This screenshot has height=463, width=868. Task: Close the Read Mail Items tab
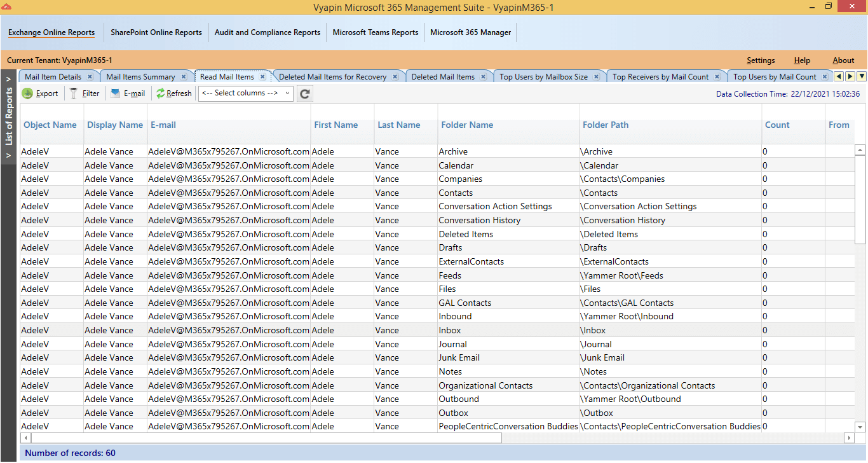263,76
